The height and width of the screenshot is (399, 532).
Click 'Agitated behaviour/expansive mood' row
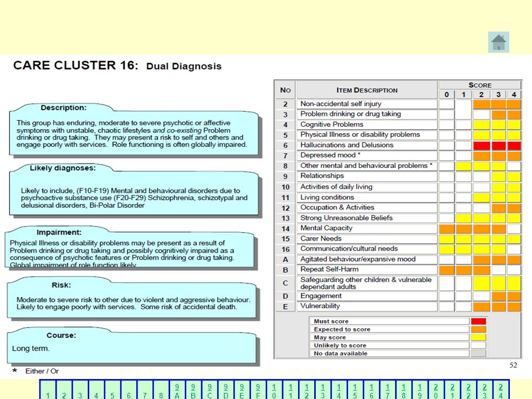(398, 259)
